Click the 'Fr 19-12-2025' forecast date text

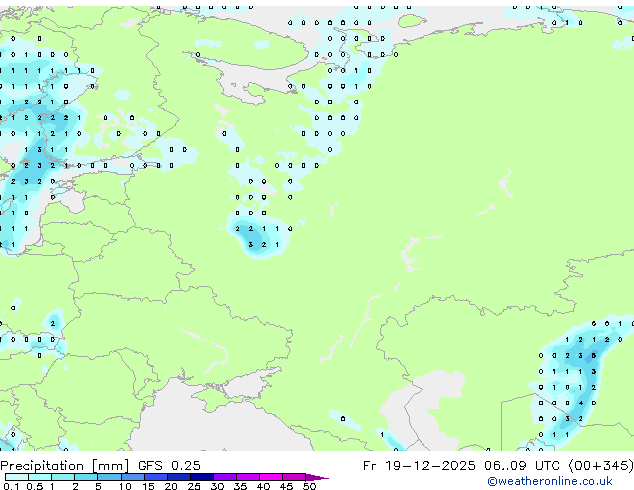tap(419, 466)
